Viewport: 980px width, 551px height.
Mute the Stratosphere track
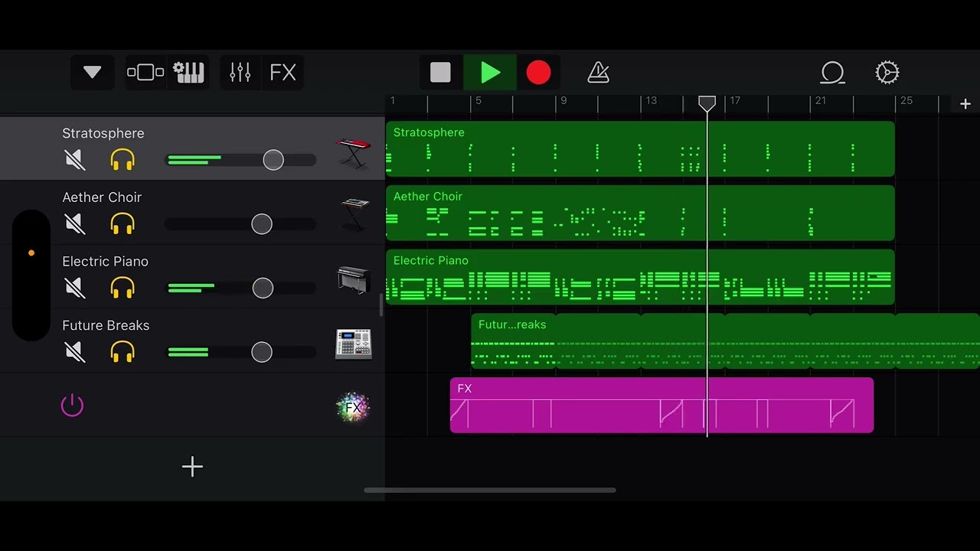coord(74,160)
